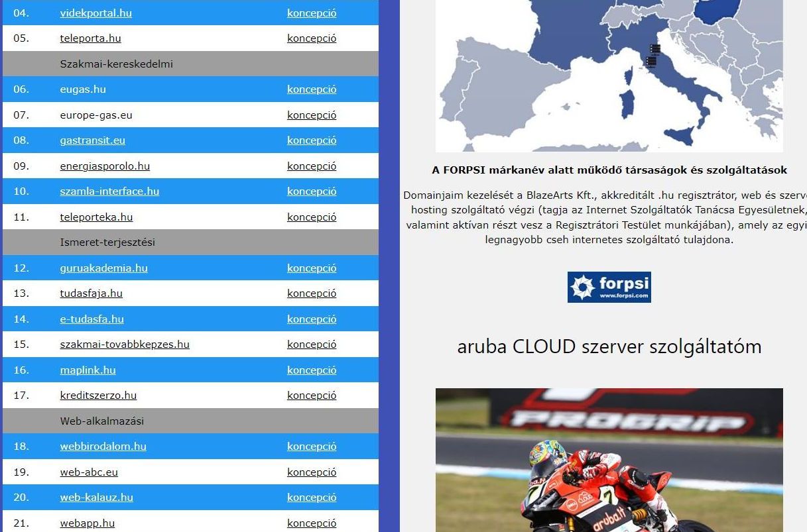Follow the eugas.hu domain link
807x532 pixels.
pyautogui.click(x=83, y=89)
